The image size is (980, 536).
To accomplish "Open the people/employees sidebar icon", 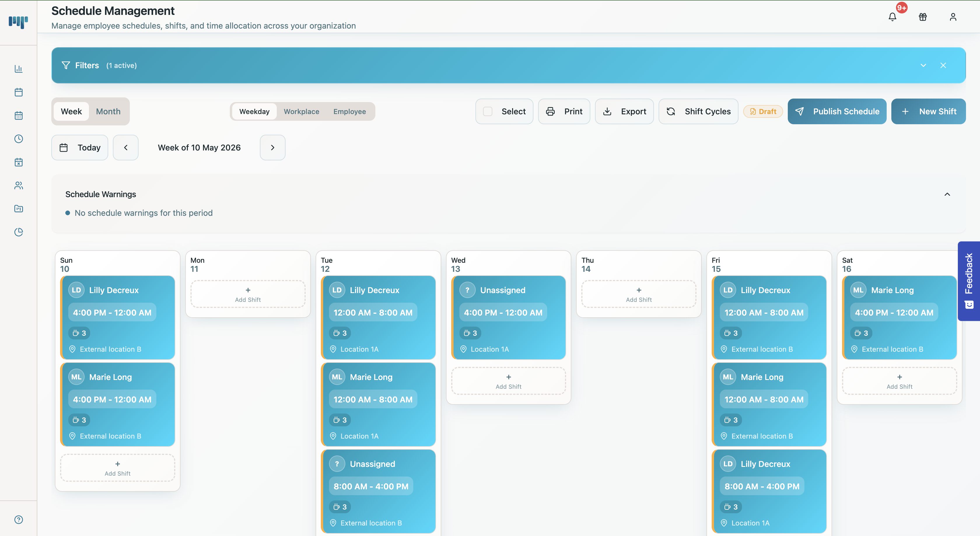I will coord(18,185).
